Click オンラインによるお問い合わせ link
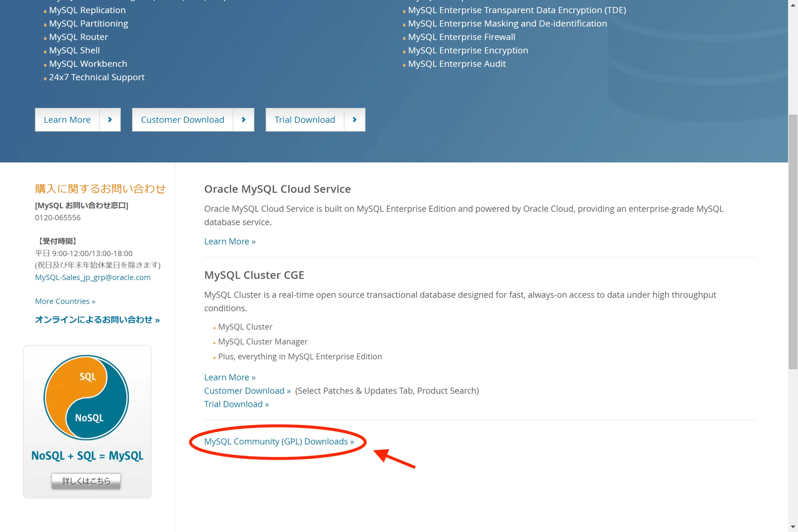The image size is (798, 532). coord(97,320)
